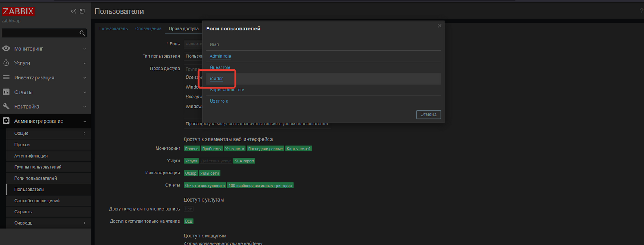This screenshot has height=245, width=644.
Task: Collapse the Администрирование menu section
Action: (45, 121)
